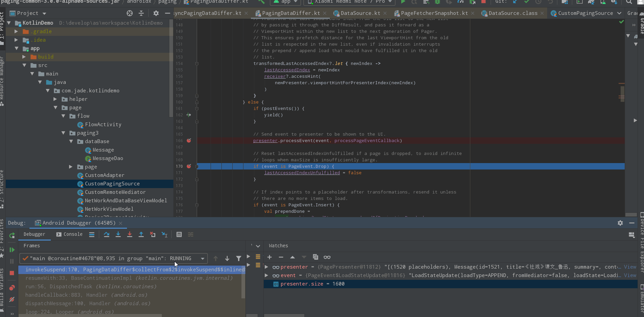Screen dimensions: 644x317
Task: Collapse all in the Project panel toolbar
Action: tap(141, 13)
